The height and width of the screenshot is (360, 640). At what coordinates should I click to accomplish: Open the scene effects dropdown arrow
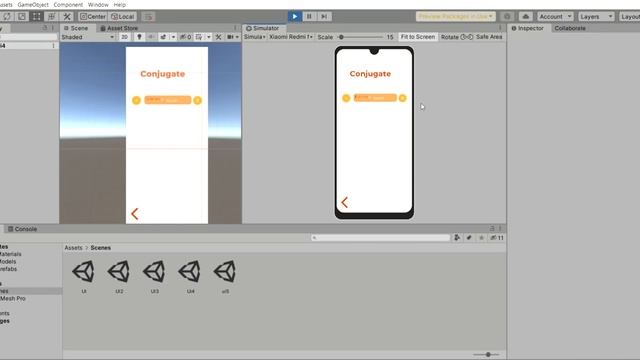point(173,37)
